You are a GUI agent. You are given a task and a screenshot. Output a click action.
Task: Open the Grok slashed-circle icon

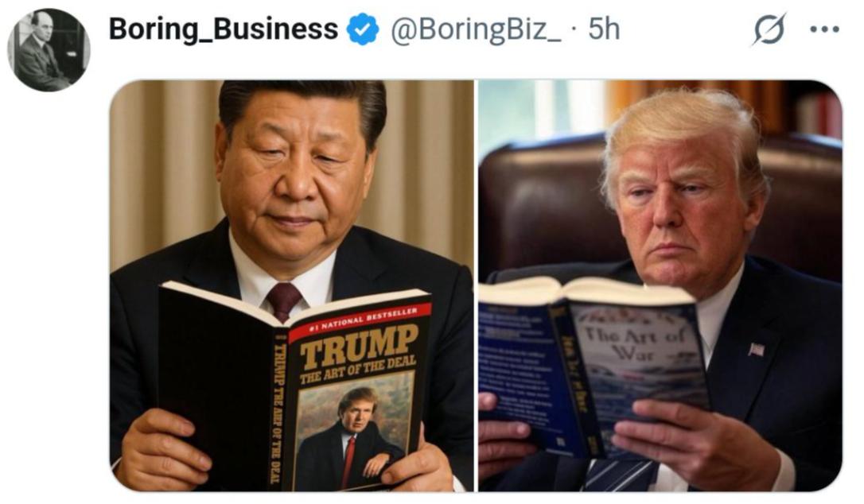click(769, 29)
